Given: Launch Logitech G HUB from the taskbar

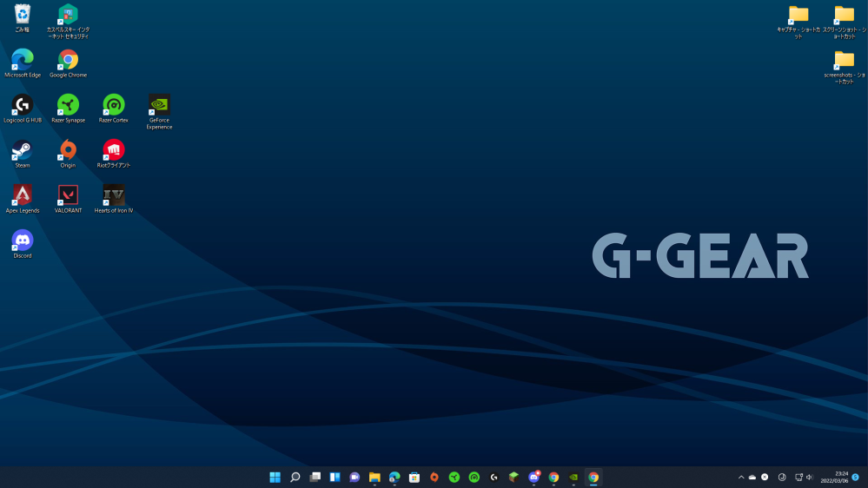Looking at the screenshot, I should (494, 477).
